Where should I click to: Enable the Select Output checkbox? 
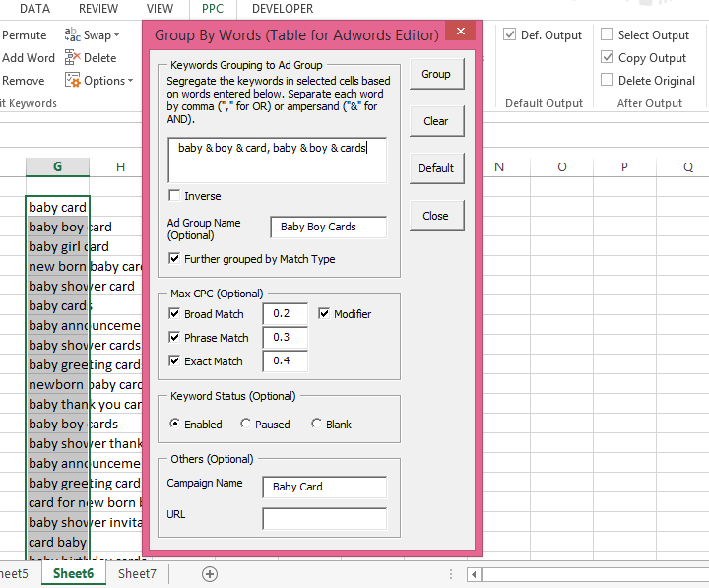607,34
